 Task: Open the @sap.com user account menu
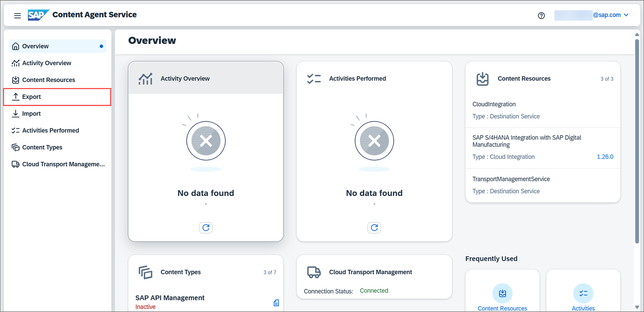(x=591, y=15)
